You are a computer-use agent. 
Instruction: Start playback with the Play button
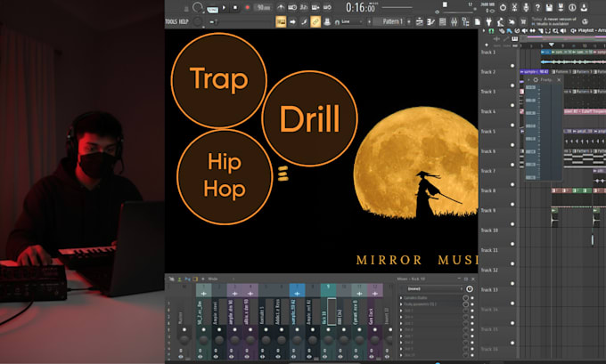224,7
